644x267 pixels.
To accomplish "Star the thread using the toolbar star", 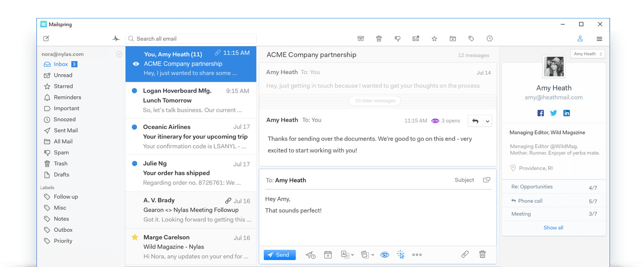I will point(434,38).
